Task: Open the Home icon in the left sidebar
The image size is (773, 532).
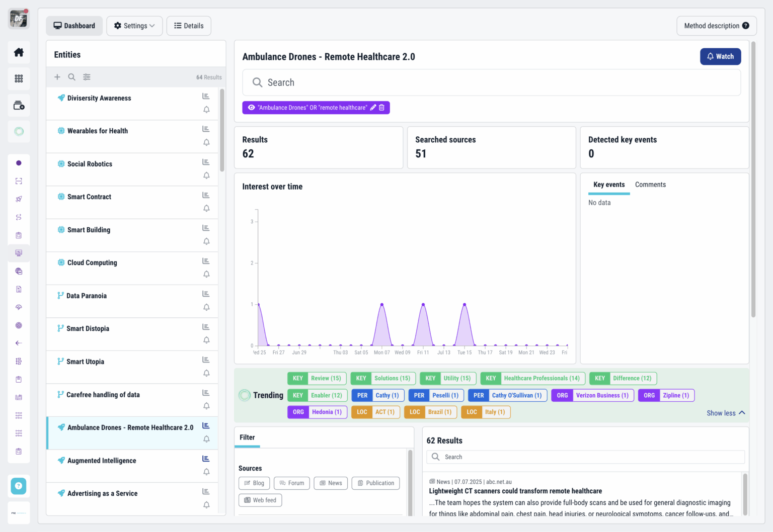Action: pyautogui.click(x=19, y=52)
